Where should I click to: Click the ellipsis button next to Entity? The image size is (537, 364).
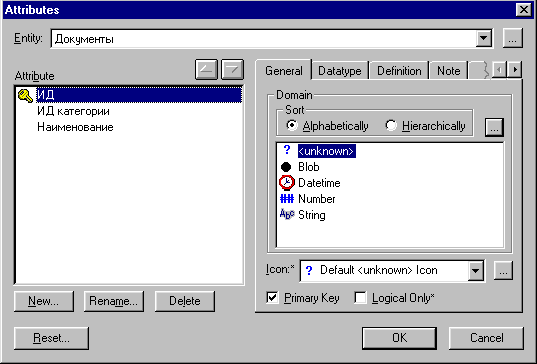[512, 38]
